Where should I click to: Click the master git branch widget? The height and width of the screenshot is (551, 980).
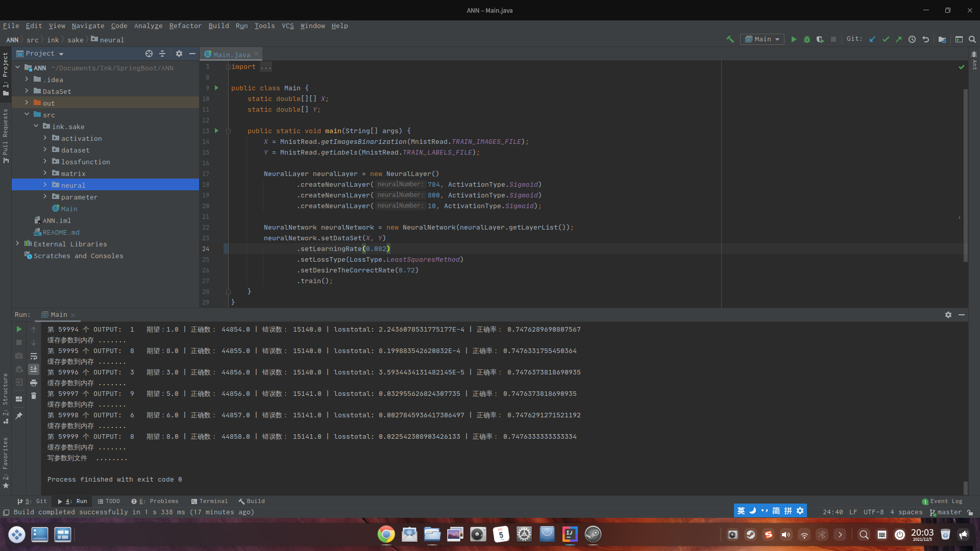[946, 512]
